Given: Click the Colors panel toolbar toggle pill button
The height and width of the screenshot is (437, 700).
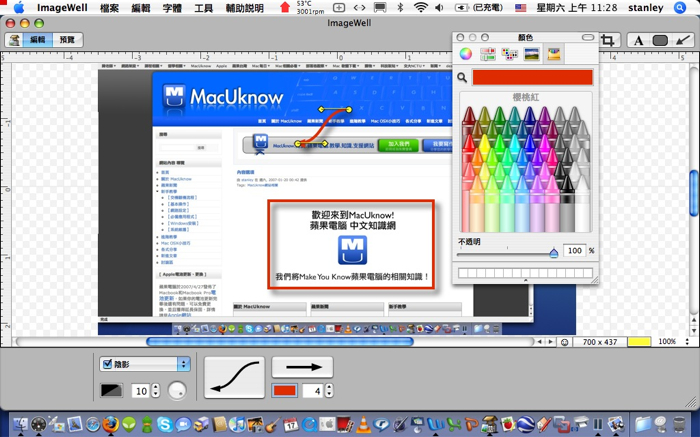Looking at the screenshot, I should 588,37.
